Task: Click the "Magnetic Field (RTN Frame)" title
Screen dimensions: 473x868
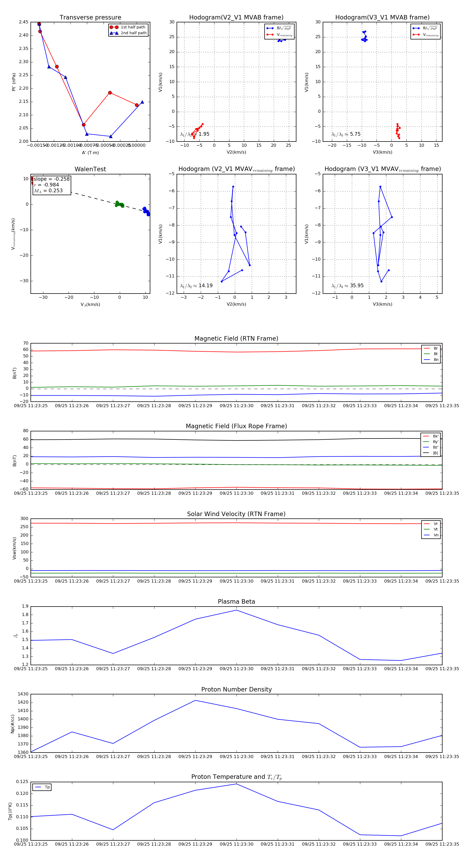Action: [x=236, y=339]
